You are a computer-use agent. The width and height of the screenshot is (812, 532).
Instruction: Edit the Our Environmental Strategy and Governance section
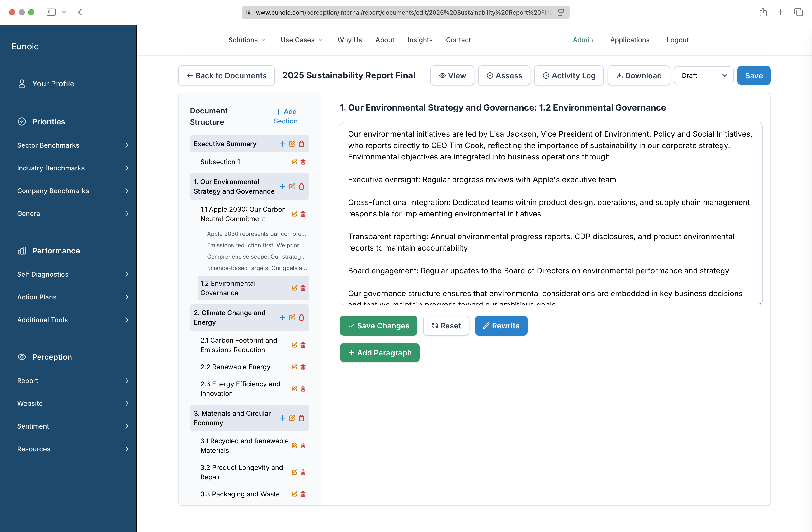tap(292, 187)
